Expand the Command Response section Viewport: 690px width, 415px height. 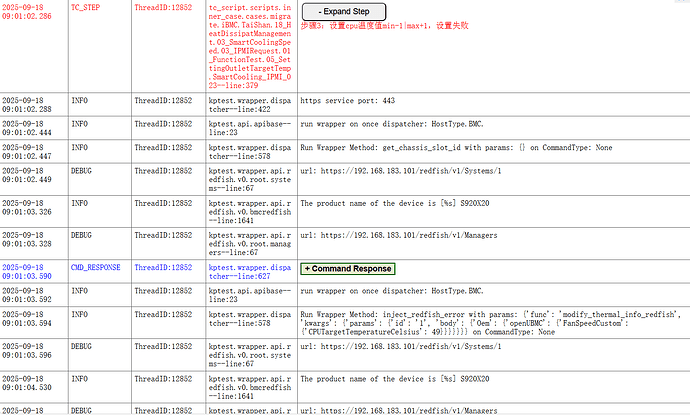click(347, 269)
